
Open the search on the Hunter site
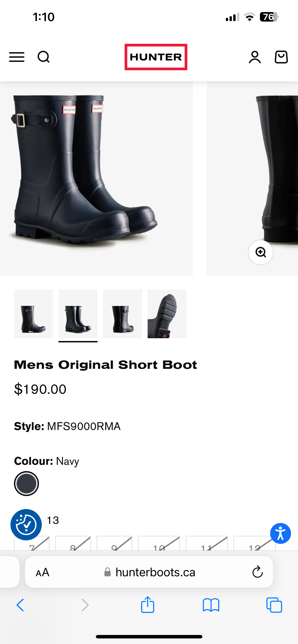pyautogui.click(x=44, y=57)
